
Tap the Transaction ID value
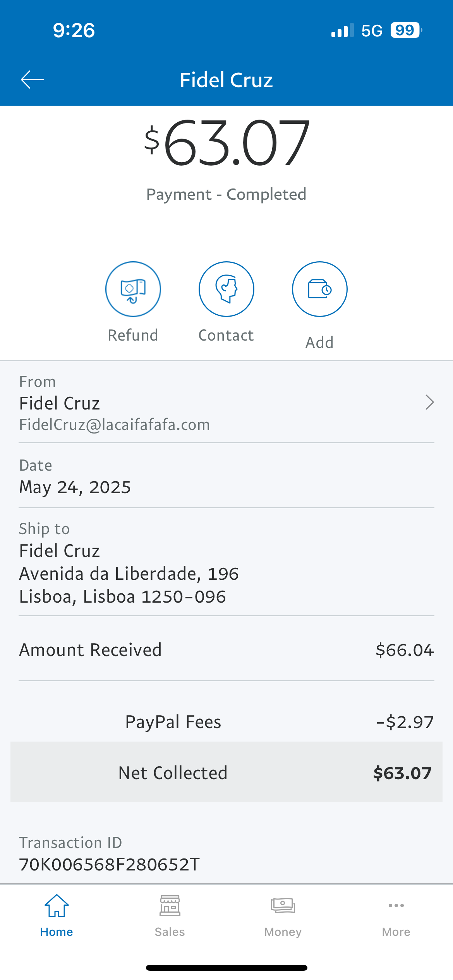110,864
